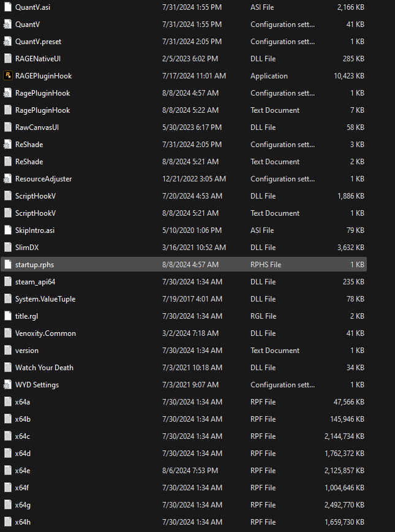Click the QuantV.asi file icon

8,7
